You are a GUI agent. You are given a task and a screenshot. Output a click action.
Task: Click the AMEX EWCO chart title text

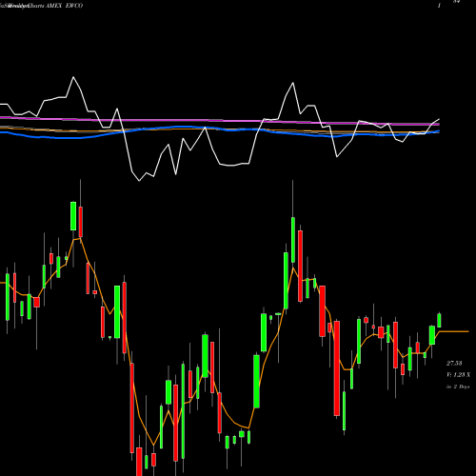[65, 6]
